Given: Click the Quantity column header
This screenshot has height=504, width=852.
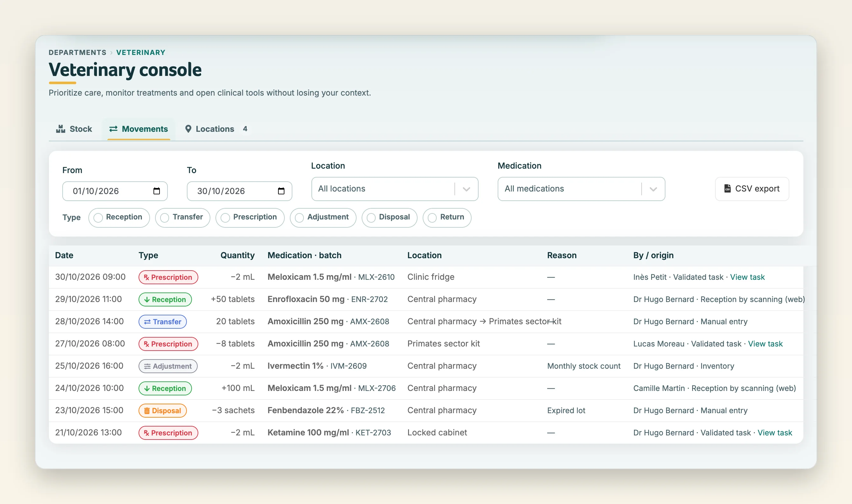Looking at the screenshot, I should [x=237, y=255].
